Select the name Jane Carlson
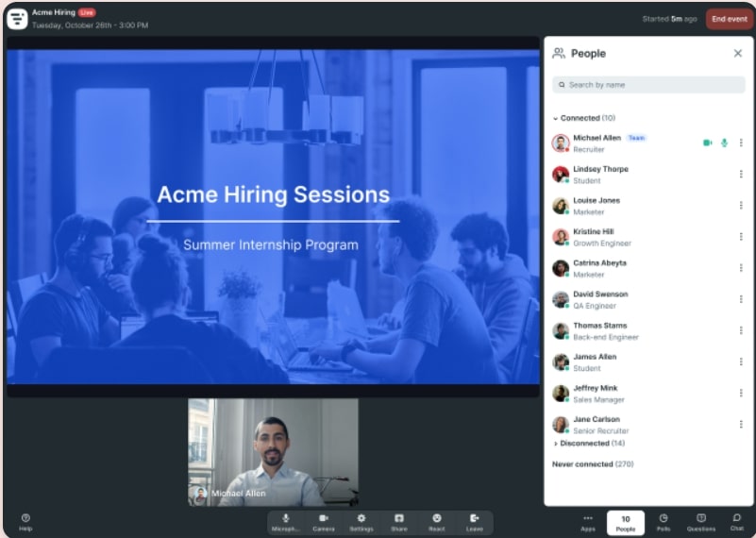The image size is (756, 538). [596, 419]
